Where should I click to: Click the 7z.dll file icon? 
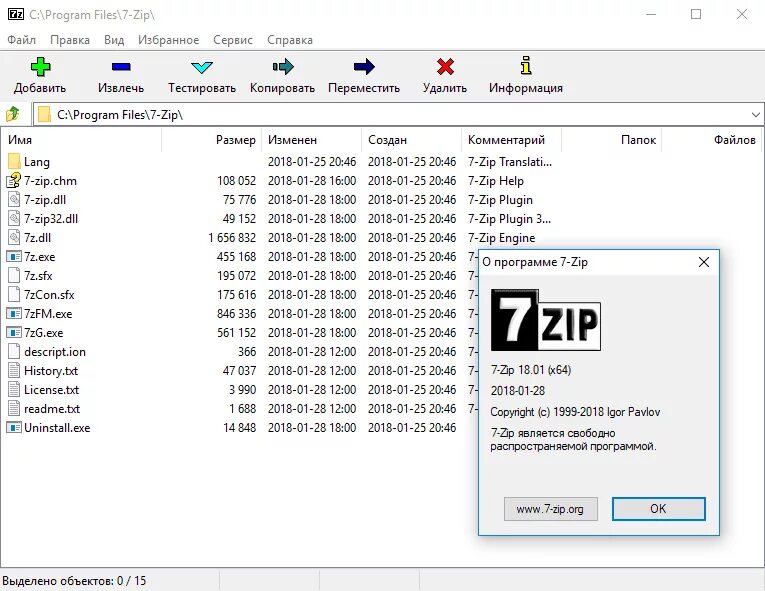click(14, 238)
